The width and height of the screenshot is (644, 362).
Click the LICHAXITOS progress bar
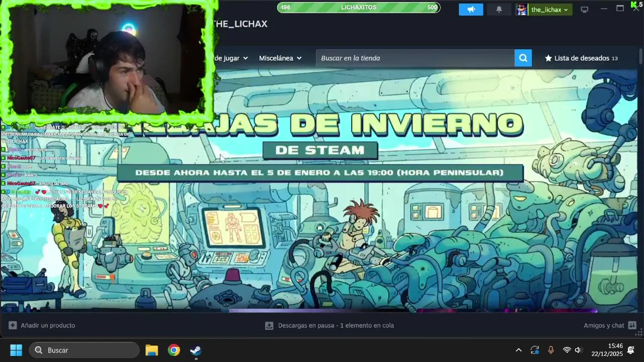click(x=358, y=8)
